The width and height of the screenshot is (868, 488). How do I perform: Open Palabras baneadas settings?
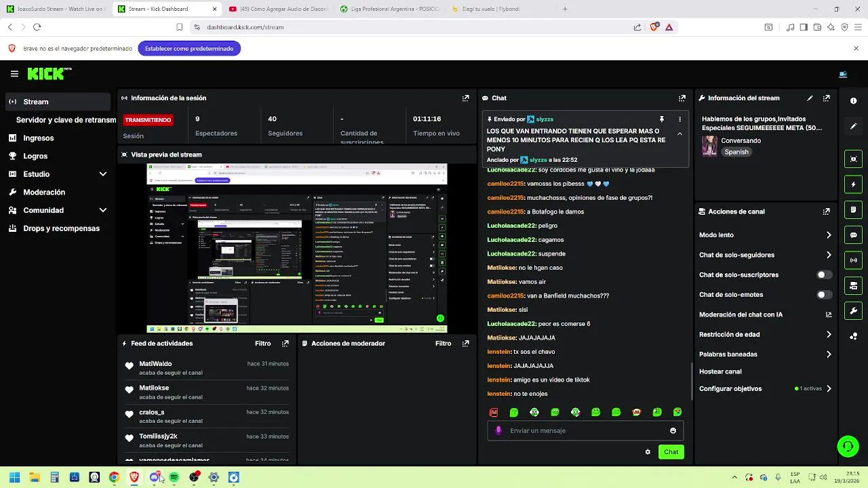point(765,354)
